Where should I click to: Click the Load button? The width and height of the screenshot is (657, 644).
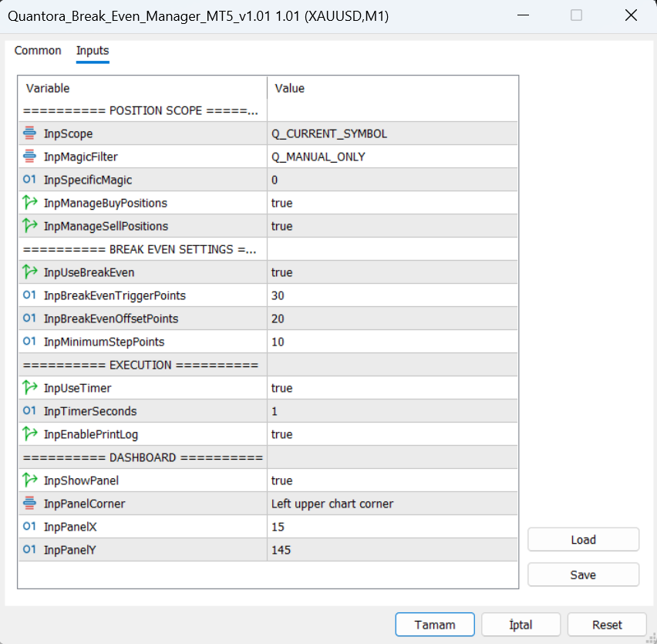tap(583, 540)
